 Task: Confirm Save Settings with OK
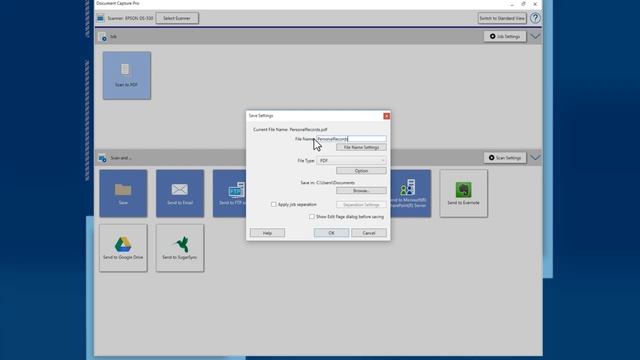click(331, 233)
